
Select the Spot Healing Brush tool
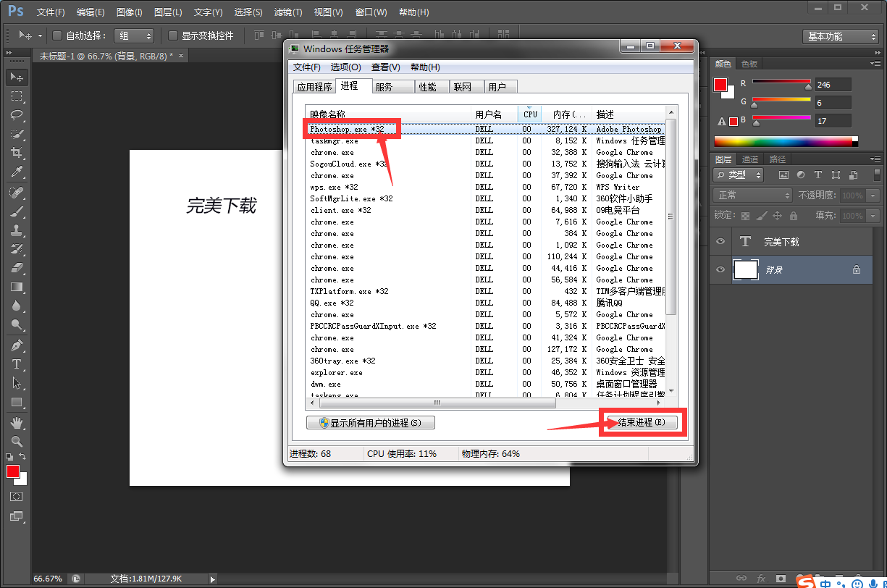pyautogui.click(x=17, y=193)
